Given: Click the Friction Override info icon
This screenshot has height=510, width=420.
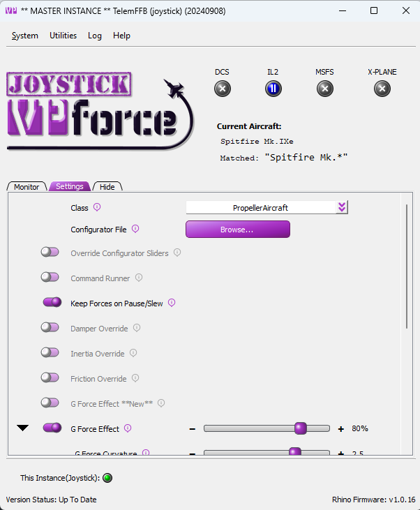Looking at the screenshot, I should click(x=135, y=378).
